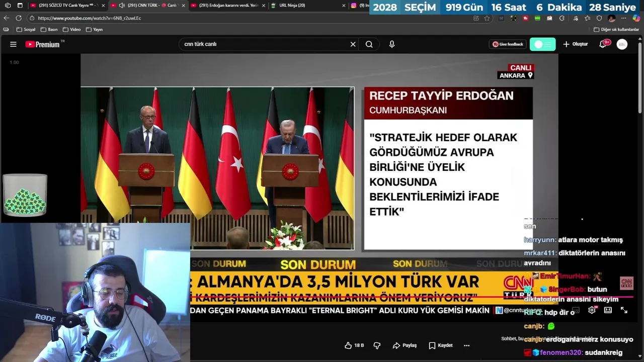Switch player to theater mode

pos(608,310)
